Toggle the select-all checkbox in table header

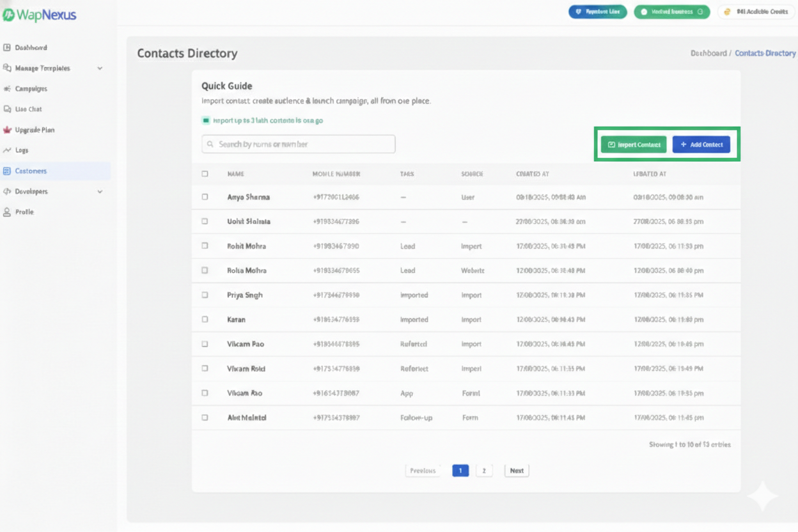[205, 173]
